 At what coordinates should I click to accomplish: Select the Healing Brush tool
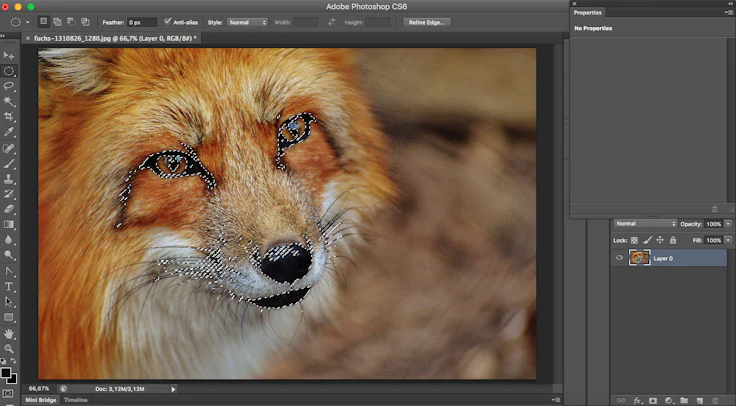pos(8,148)
